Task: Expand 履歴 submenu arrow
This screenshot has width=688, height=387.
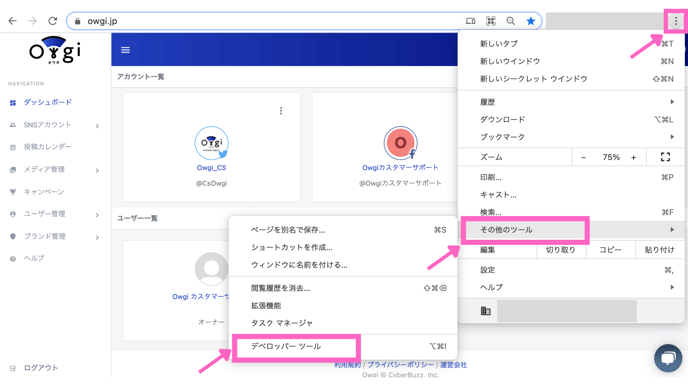Action: point(672,102)
